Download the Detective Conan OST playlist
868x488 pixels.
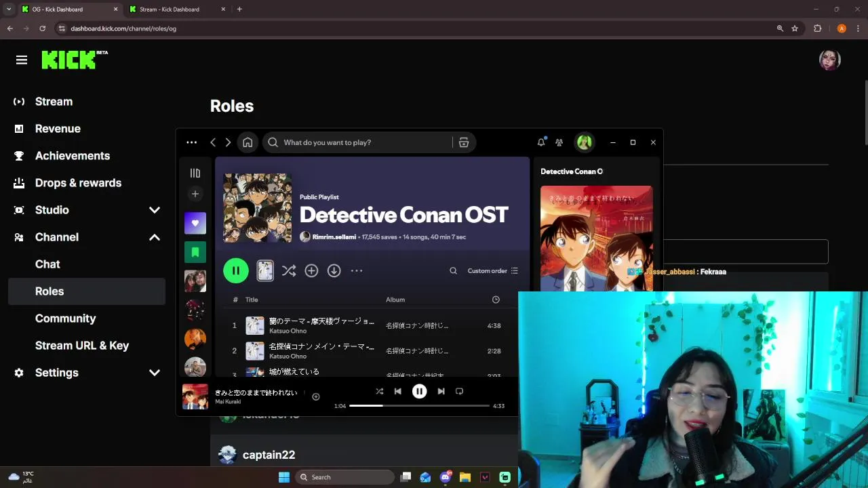(x=334, y=270)
